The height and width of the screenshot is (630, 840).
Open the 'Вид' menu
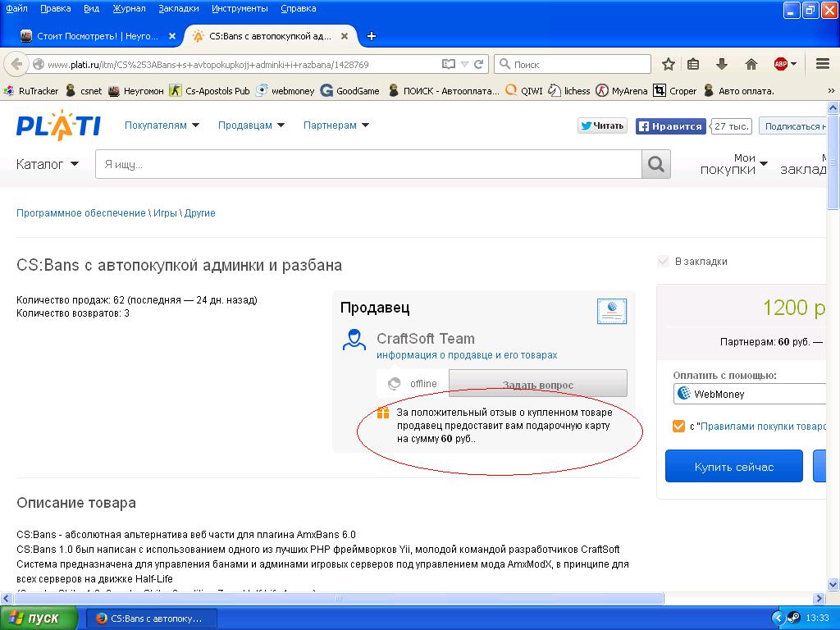[92, 8]
